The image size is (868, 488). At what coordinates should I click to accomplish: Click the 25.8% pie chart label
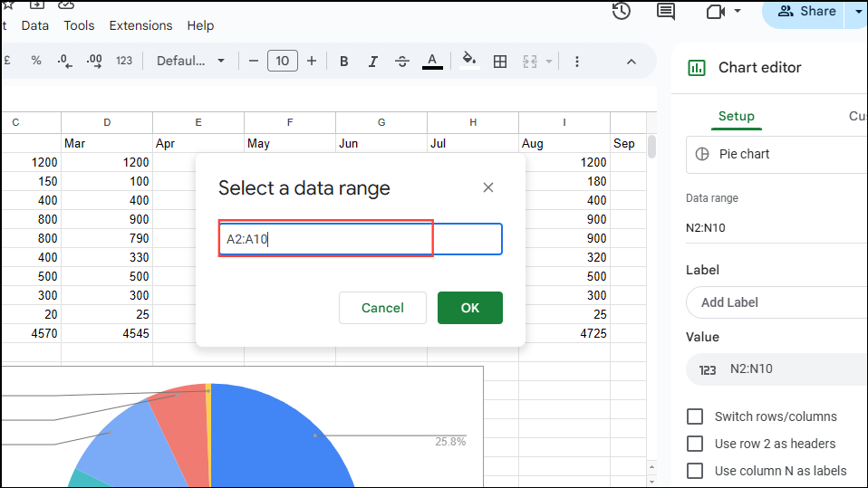(450, 442)
